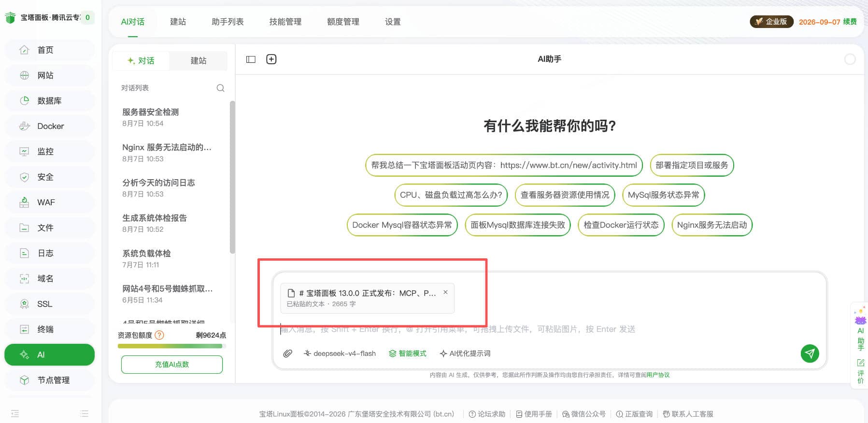Viewport: 868px width, 423px height.
Task: Open the 分析今天的访问日志 conversation
Action: [169, 188]
